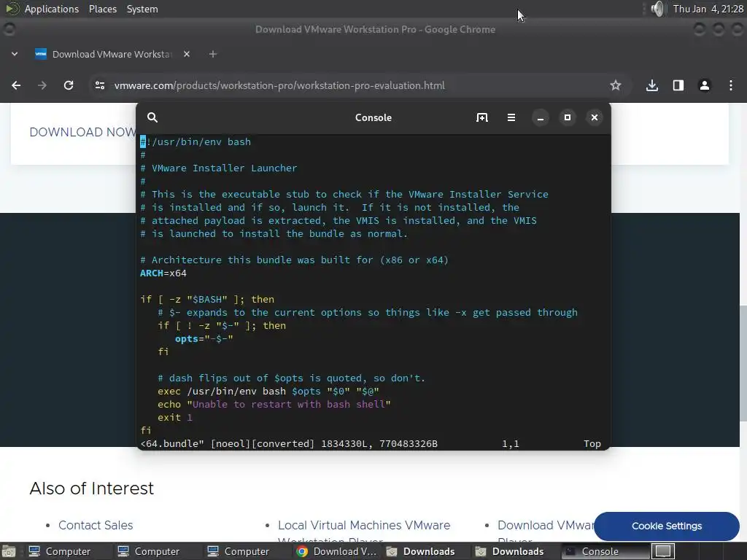Open the Download VMware Player link
The width and height of the screenshot is (747, 560).
(545, 525)
